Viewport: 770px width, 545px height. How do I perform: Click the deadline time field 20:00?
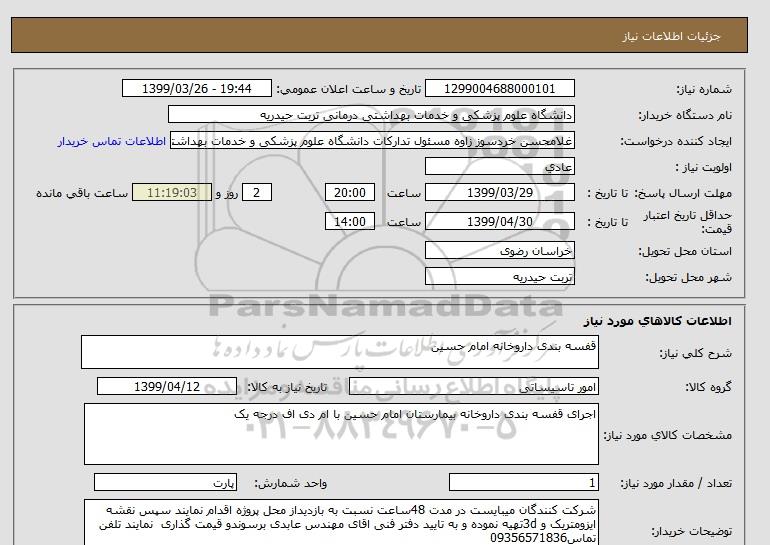pos(350,192)
